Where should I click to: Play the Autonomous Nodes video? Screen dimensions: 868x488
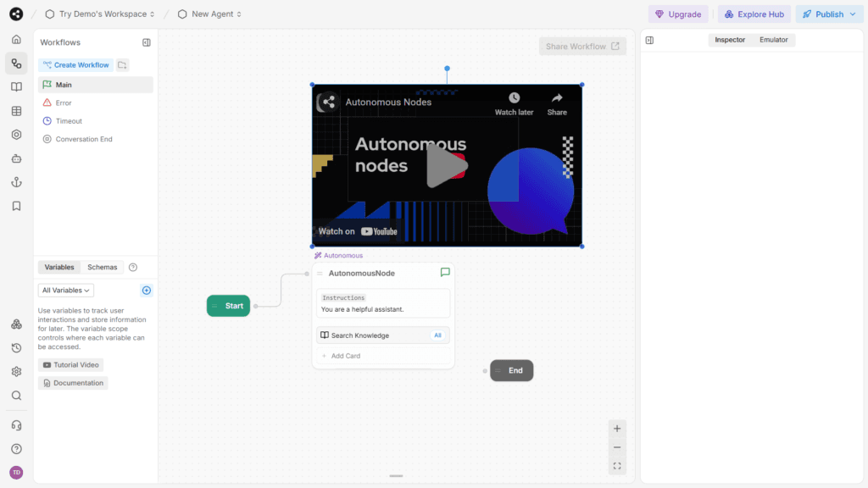[446, 166]
